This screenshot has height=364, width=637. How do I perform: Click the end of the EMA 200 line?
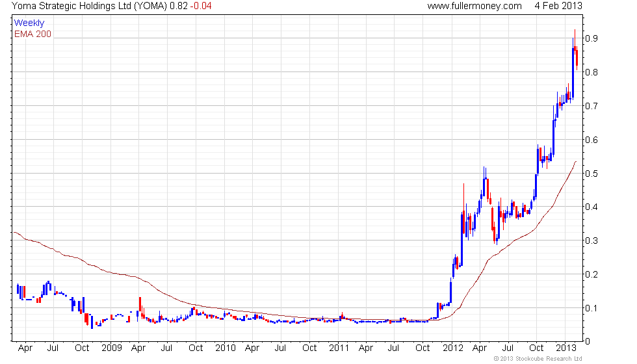pos(576,162)
